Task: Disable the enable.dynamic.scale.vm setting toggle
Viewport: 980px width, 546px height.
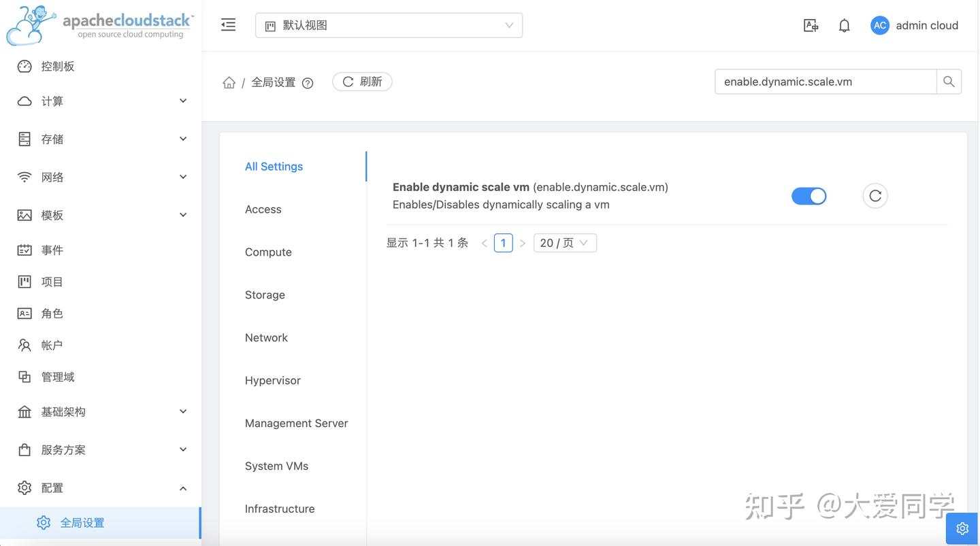Action: pos(808,195)
